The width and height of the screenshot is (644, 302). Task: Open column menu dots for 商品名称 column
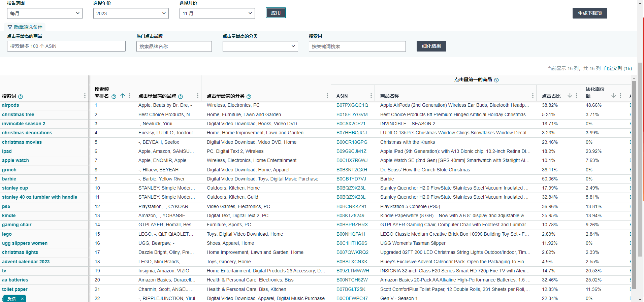click(x=533, y=96)
